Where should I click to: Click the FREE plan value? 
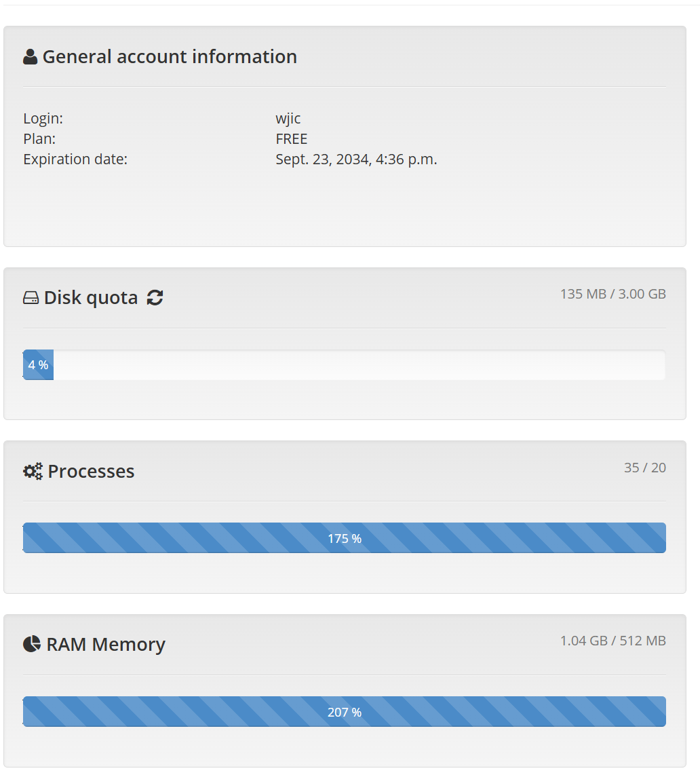click(292, 139)
